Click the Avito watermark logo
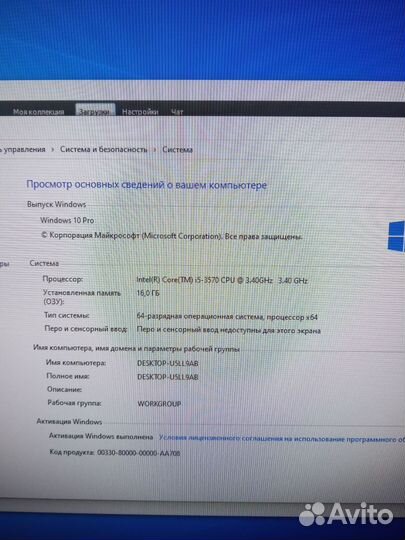 point(346,515)
